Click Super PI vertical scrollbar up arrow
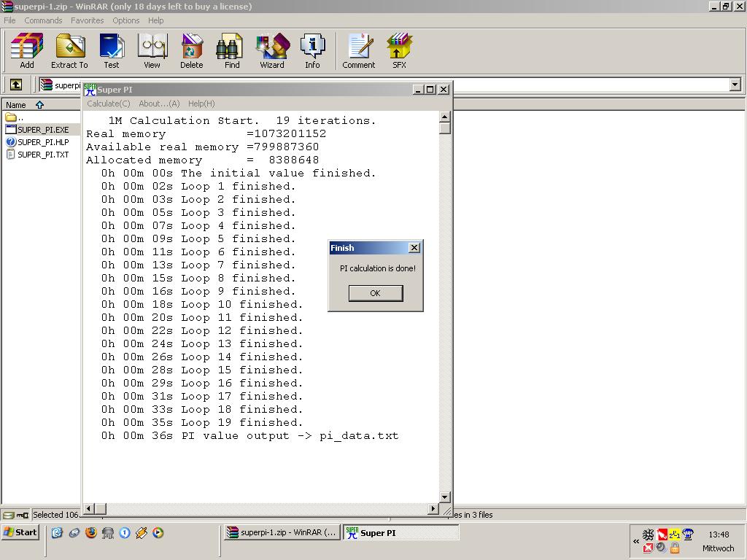This screenshot has height=560, width=747. (445, 117)
